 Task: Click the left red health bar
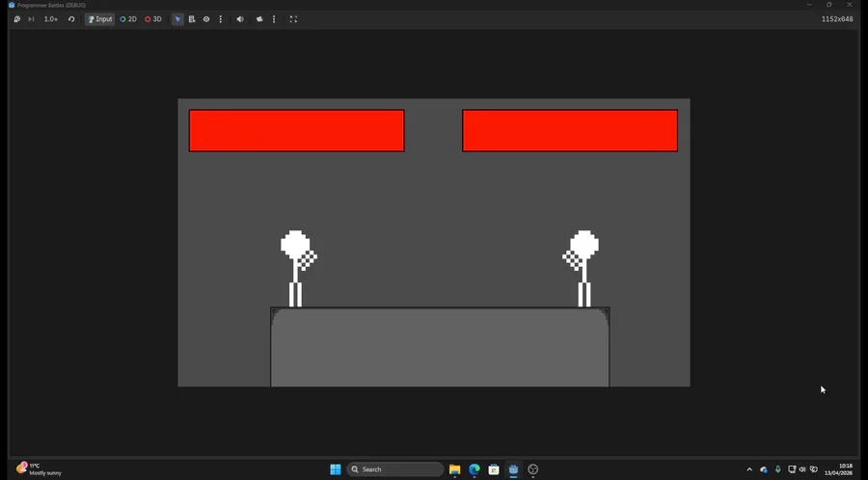[x=297, y=130]
